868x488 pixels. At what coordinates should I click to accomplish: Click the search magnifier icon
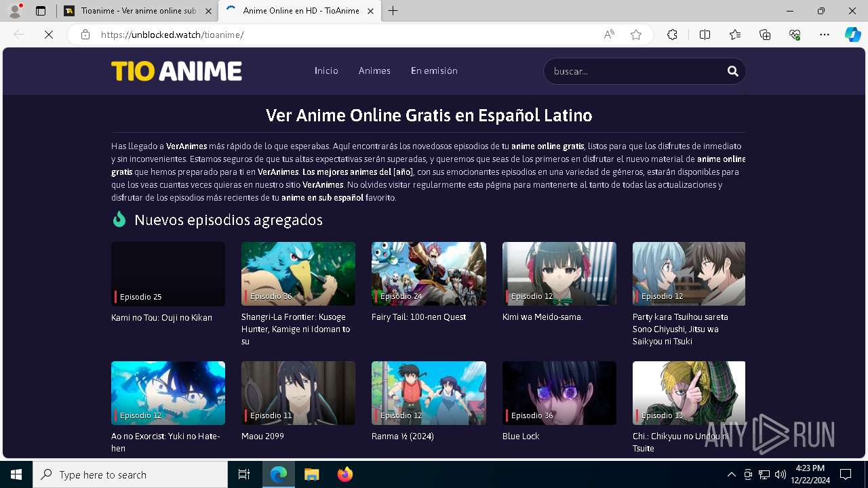pyautogui.click(x=732, y=71)
